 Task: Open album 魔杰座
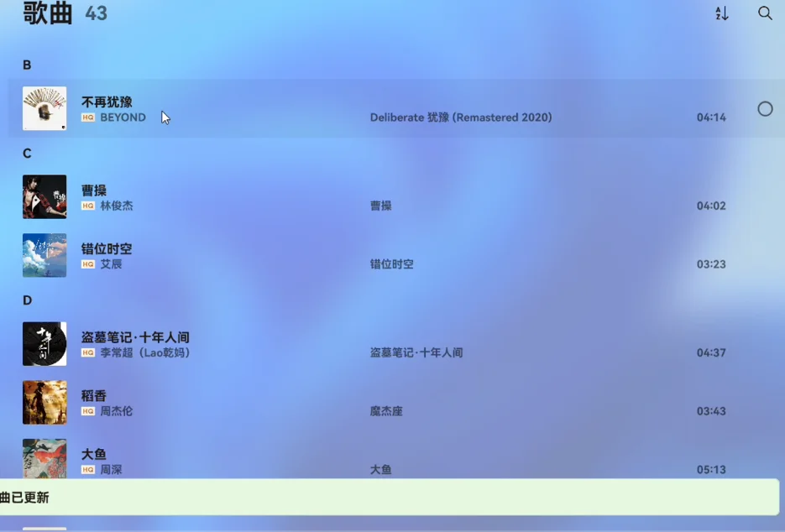coord(386,411)
